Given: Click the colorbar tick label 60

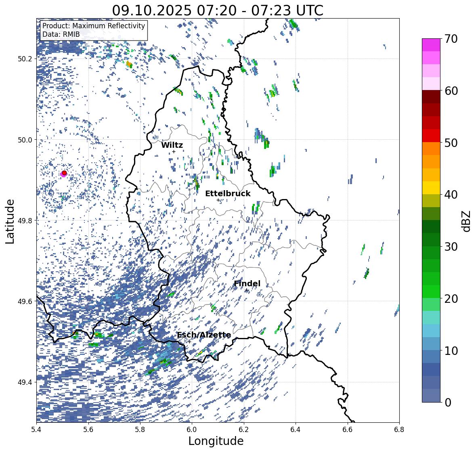Looking at the screenshot, I should click(451, 91).
